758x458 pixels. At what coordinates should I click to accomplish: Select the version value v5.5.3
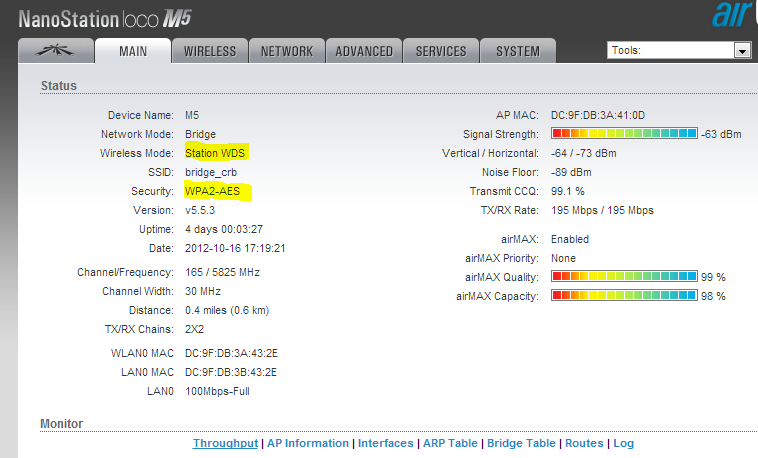(x=200, y=210)
